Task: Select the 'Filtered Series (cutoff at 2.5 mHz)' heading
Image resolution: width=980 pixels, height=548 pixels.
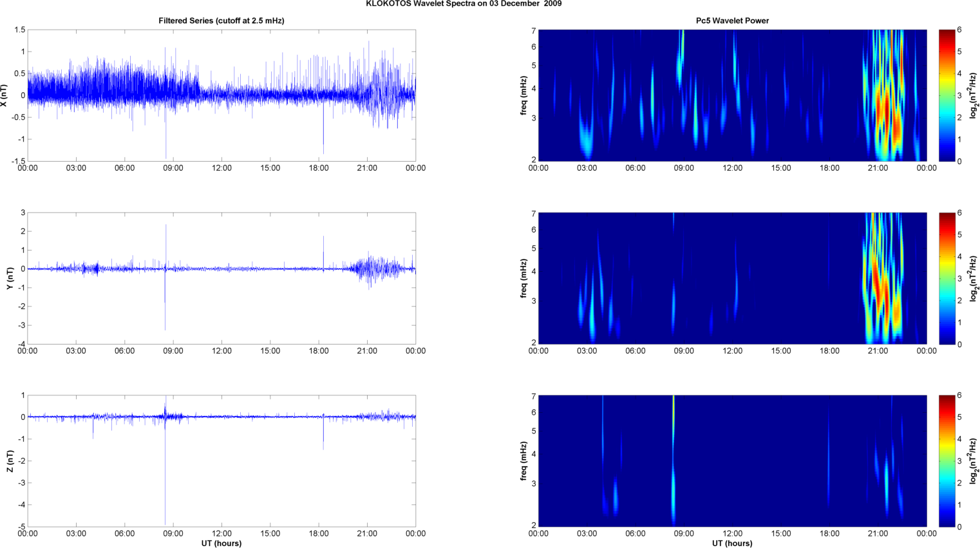Action: [221, 21]
